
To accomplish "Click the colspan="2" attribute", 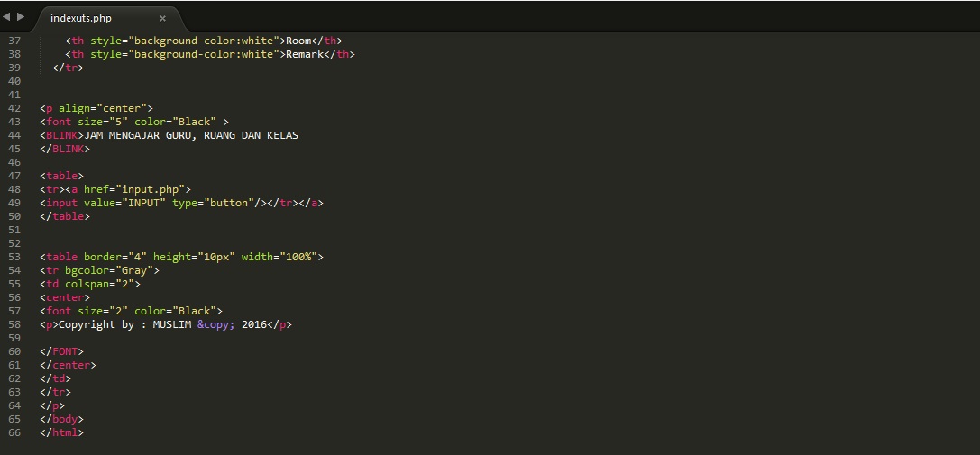I will [x=99, y=284].
